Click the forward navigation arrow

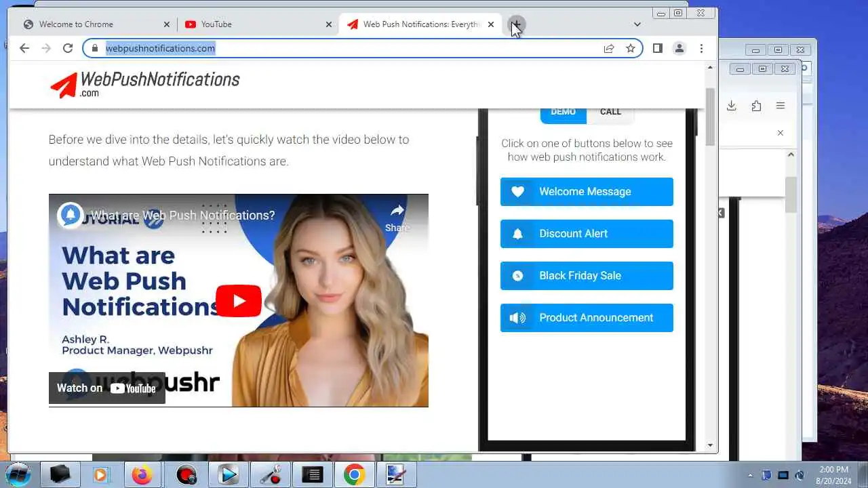46,48
